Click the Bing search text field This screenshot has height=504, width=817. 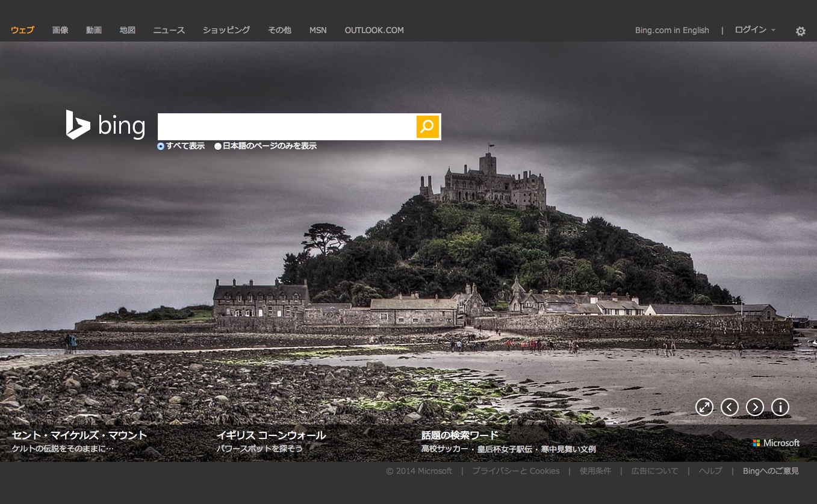[287, 126]
